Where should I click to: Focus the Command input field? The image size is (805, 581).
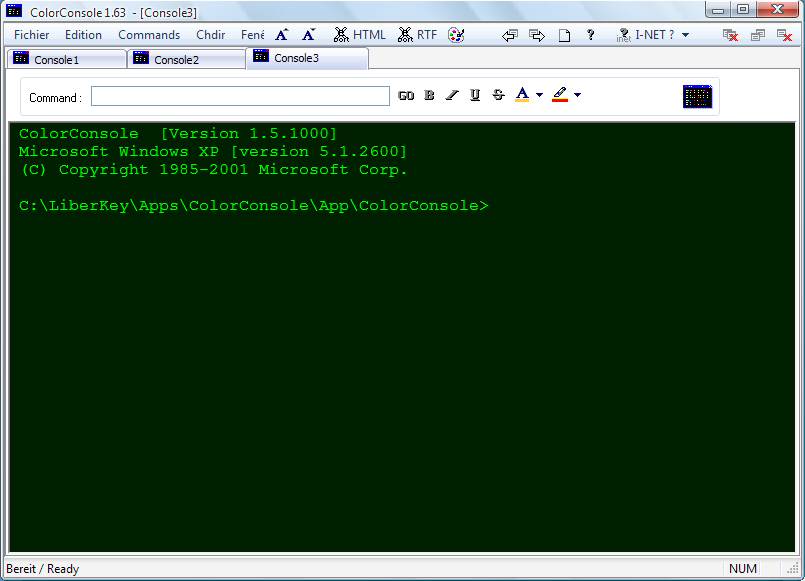(240, 96)
